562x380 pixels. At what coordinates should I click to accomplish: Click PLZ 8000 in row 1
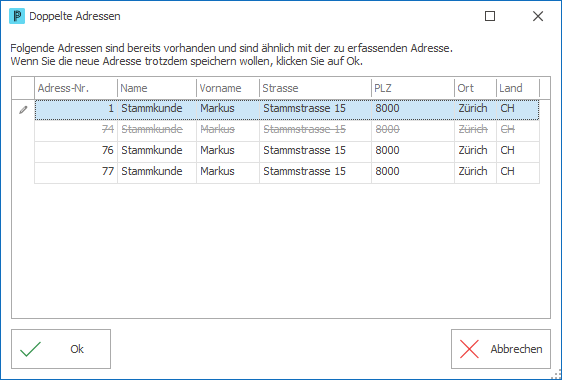click(413, 109)
